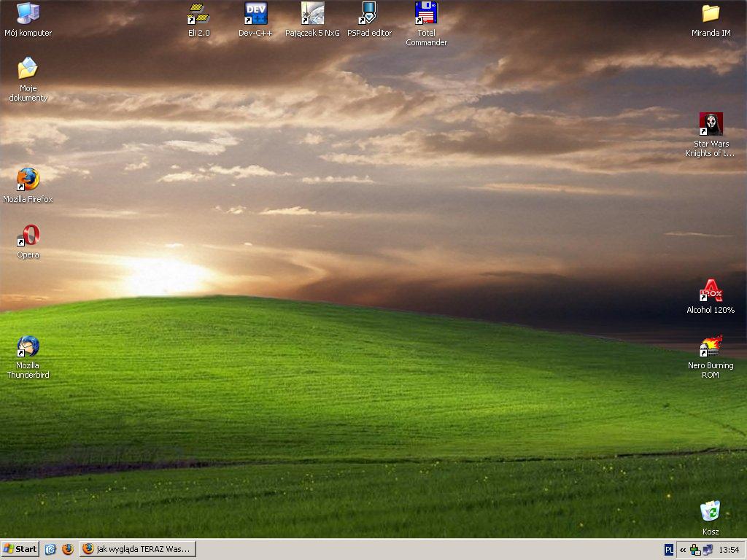Image resolution: width=747 pixels, height=560 pixels.
Task: Select the Total Commander shortcut icon
Action: pos(426,24)
